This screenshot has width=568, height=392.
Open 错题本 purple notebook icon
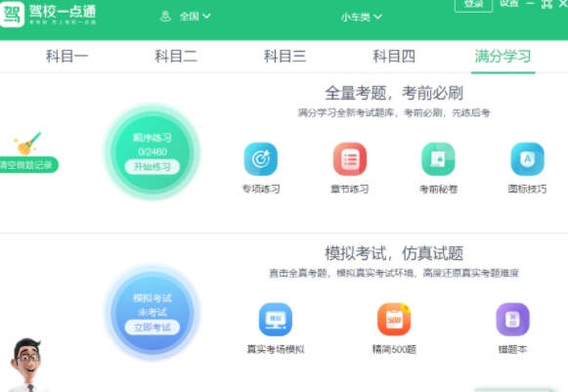512,320
